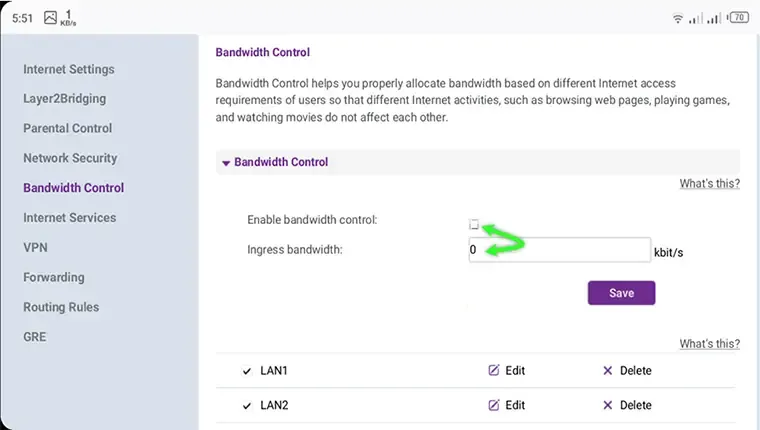Click the LAN1 edit pencil icon

click(x=493, y=370)
